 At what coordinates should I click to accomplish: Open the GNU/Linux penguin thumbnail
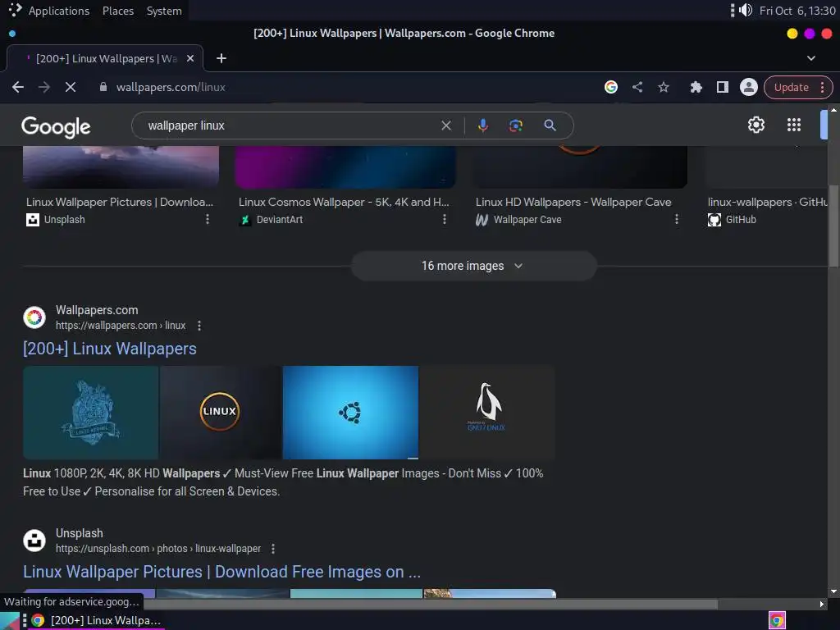486,413
